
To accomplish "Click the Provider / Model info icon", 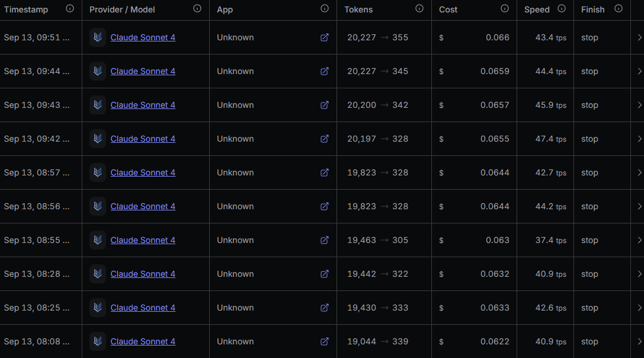I will 197,9.
